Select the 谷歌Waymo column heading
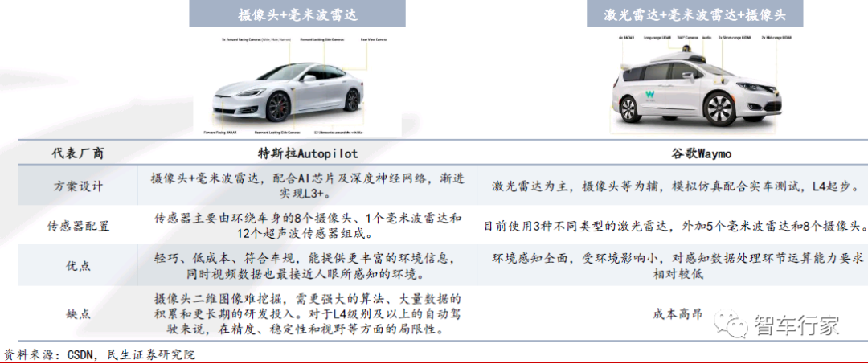Viewport: 868px width, 364px height. click(699, 153)
